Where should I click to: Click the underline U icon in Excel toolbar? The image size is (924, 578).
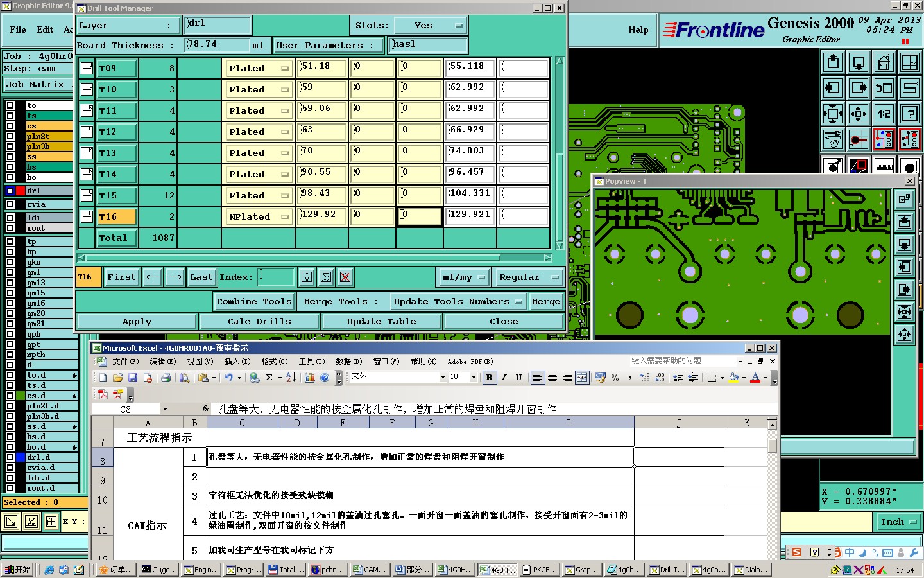click(518, 378)
